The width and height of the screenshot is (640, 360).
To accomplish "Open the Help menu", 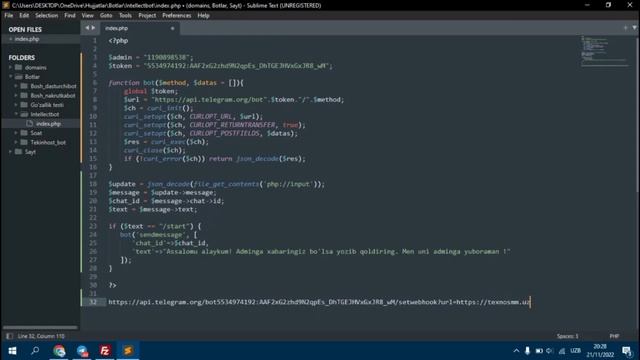I will click(203, 16).
